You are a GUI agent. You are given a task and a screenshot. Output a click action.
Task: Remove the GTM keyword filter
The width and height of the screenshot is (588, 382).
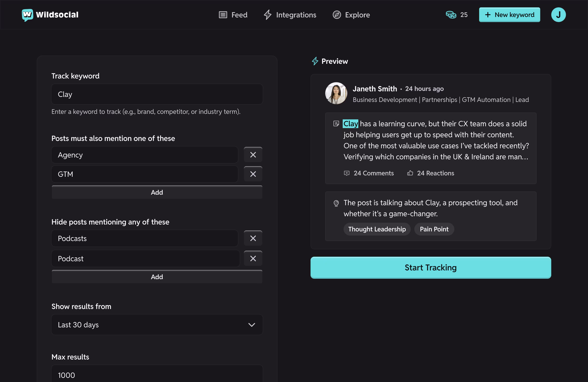tap(253, 174)
